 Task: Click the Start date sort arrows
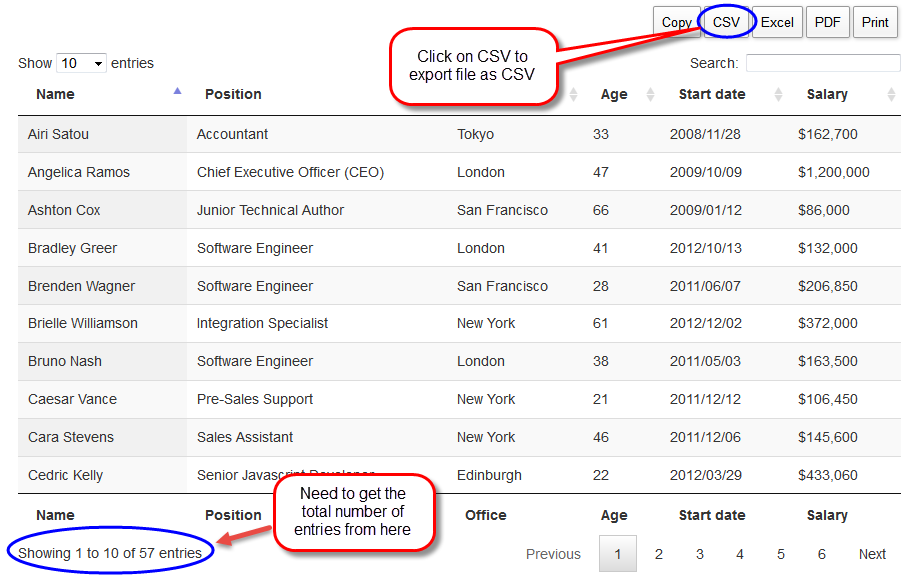pyautogui.click(x=779, y=95)
